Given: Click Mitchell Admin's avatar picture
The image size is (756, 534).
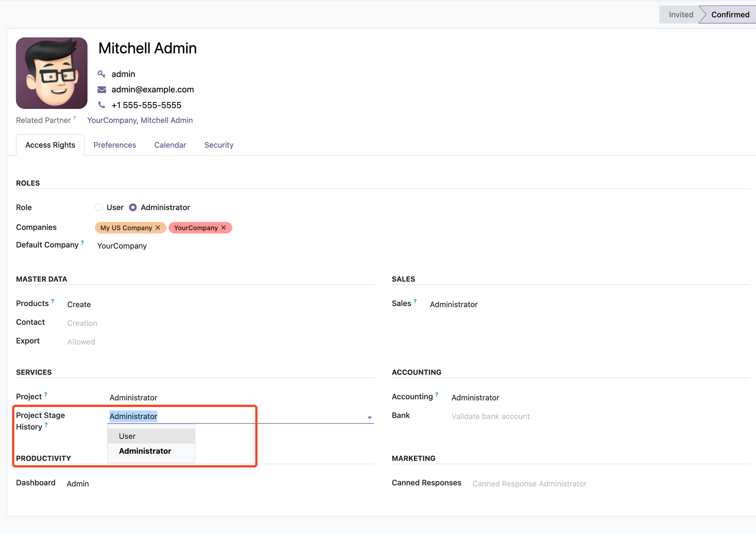Looking at the screenshot, I should 52,73.
